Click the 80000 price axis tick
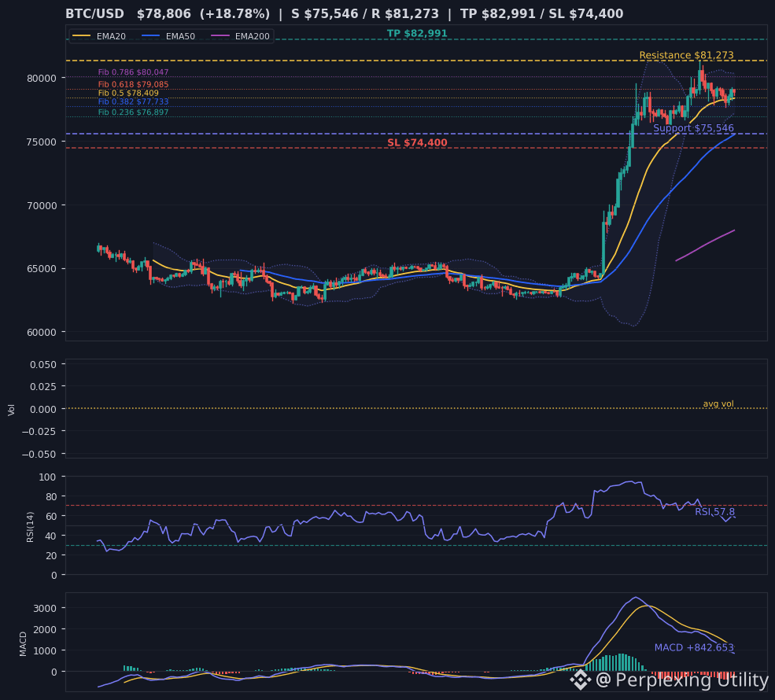The width and height of the screenshot is (775, 700). (42, 78)
